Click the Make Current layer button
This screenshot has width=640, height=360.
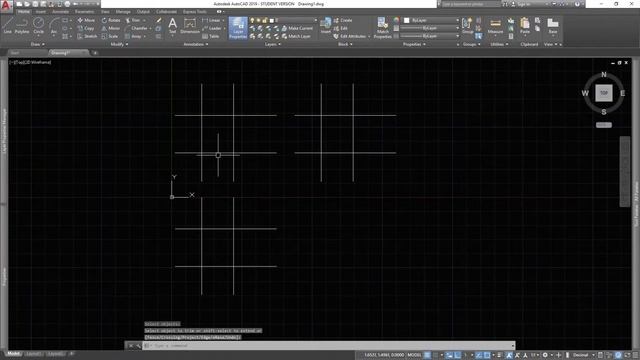pos(297,28)
